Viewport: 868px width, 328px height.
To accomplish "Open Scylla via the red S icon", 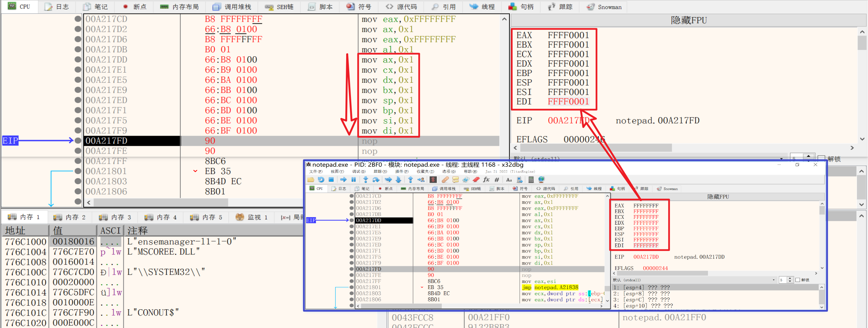I will [x=433, y=180].
